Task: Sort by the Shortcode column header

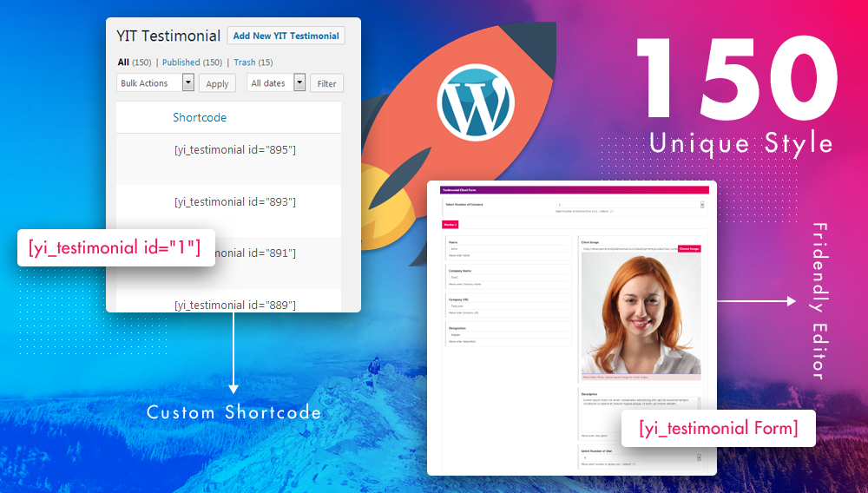Action: coord(200,117)
